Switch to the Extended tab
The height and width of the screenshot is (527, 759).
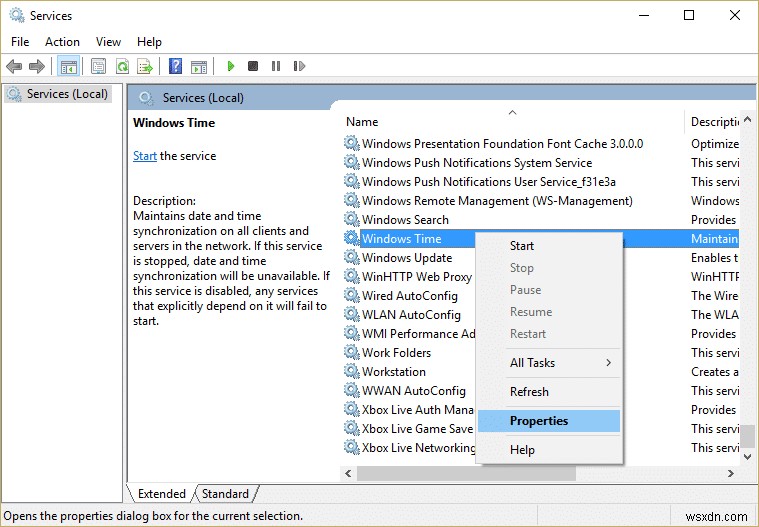[162, 494]
